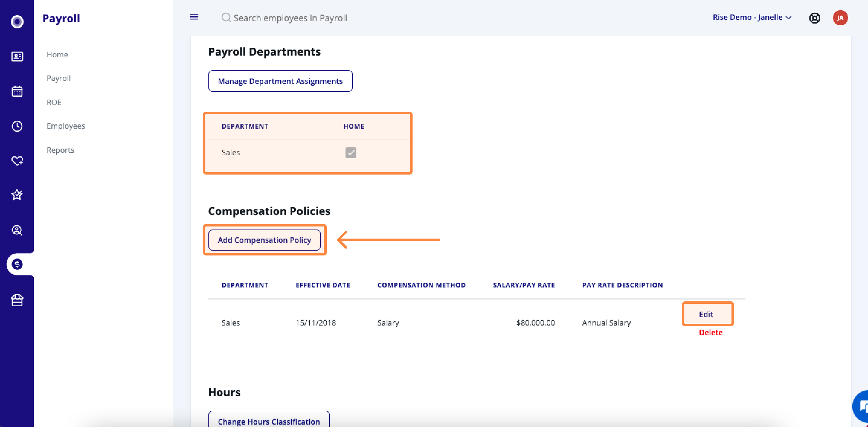This screenshot has width=868, height=427.
Task: Click the HOME column header
Action: click(354, 127)
